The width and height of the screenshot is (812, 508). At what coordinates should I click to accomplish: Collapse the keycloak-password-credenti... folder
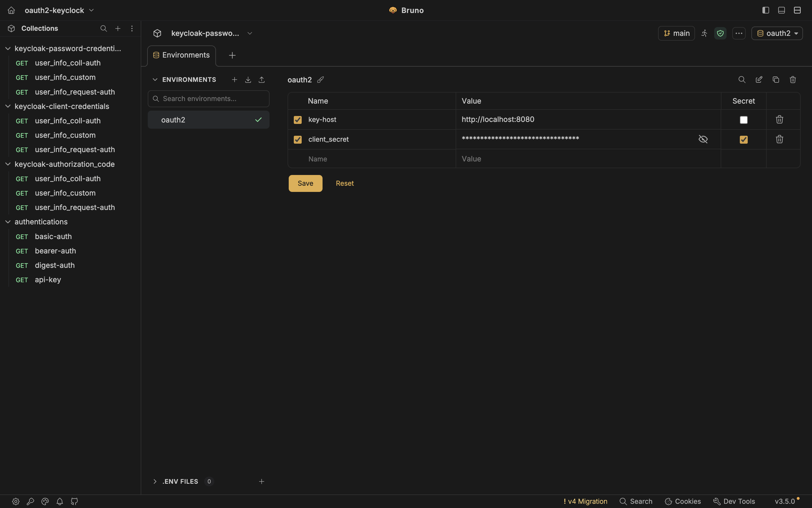8,49
